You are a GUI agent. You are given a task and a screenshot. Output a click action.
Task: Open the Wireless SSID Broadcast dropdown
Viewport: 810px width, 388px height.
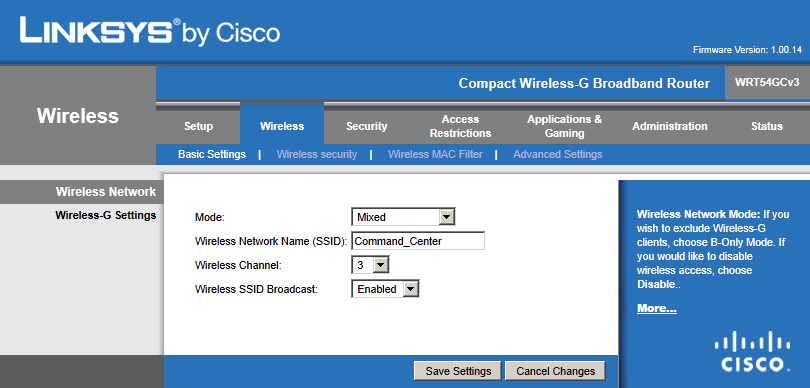click(x=385, y=289)
